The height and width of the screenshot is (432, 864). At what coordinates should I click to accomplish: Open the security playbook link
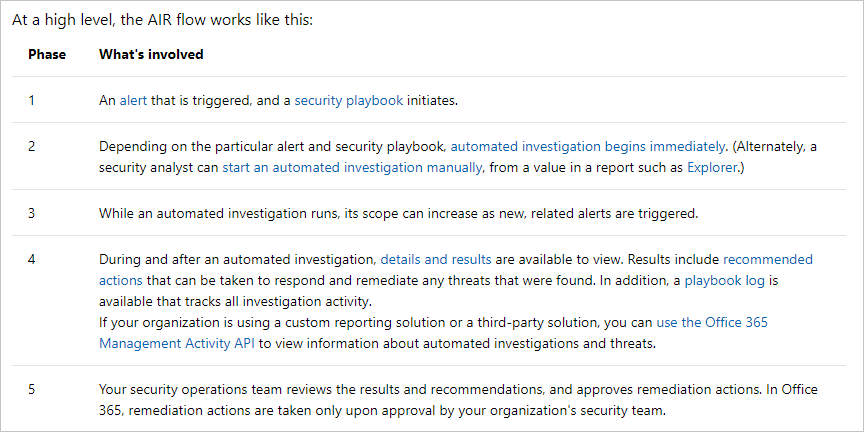[x=349, y=101]
